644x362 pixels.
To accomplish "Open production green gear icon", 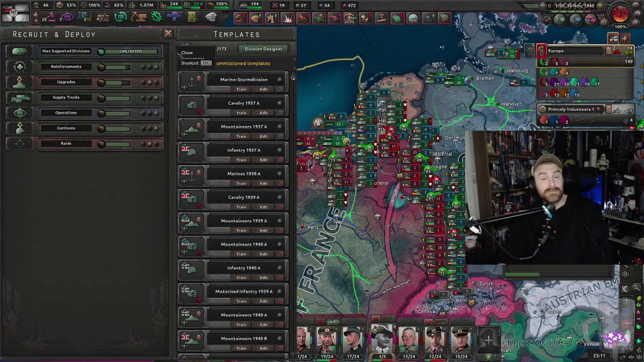I will pos(156,18).
